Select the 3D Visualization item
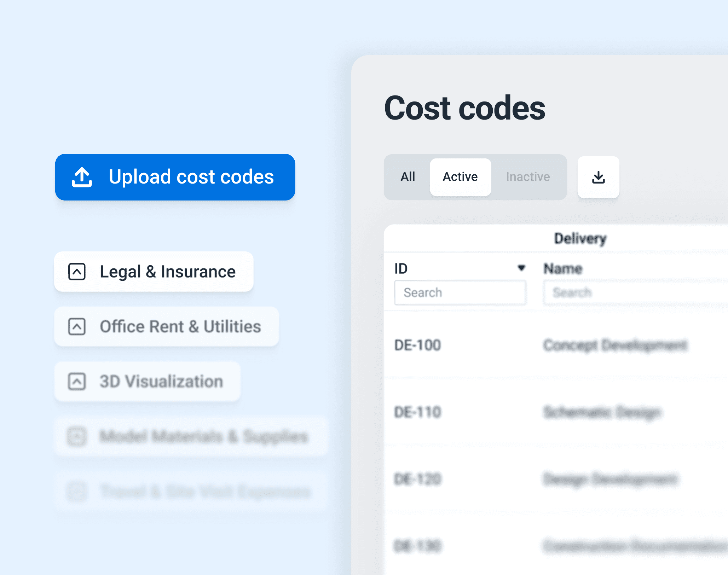Image resolution: width=728 pixels, height=575 pixels. [x=147, y=382]
